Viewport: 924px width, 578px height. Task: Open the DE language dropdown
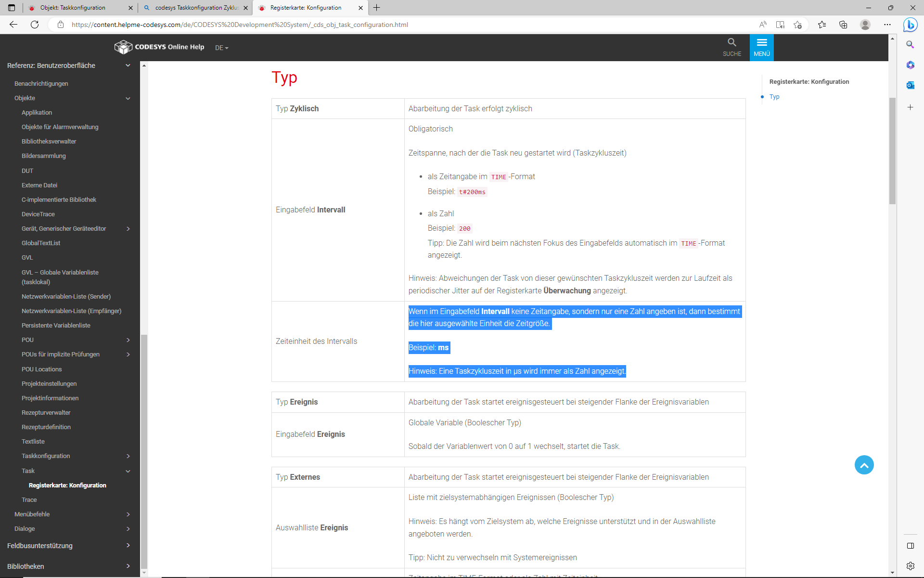221,48
